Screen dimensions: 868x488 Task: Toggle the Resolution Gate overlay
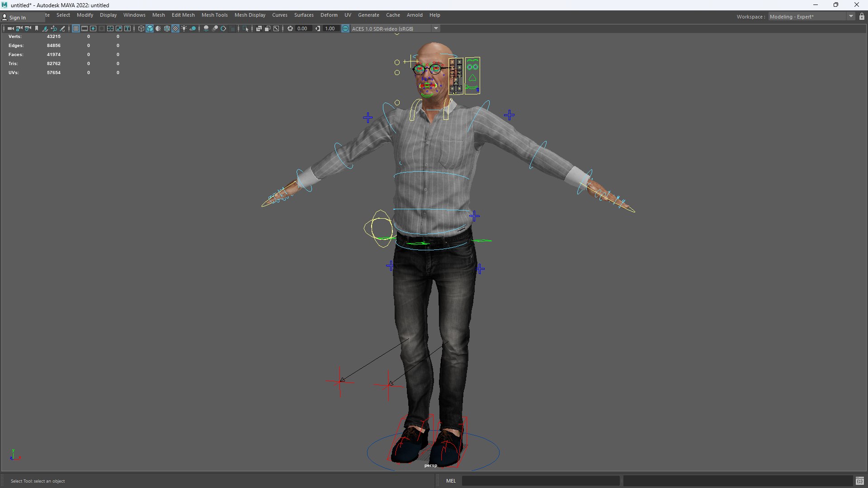coord(93,28)
